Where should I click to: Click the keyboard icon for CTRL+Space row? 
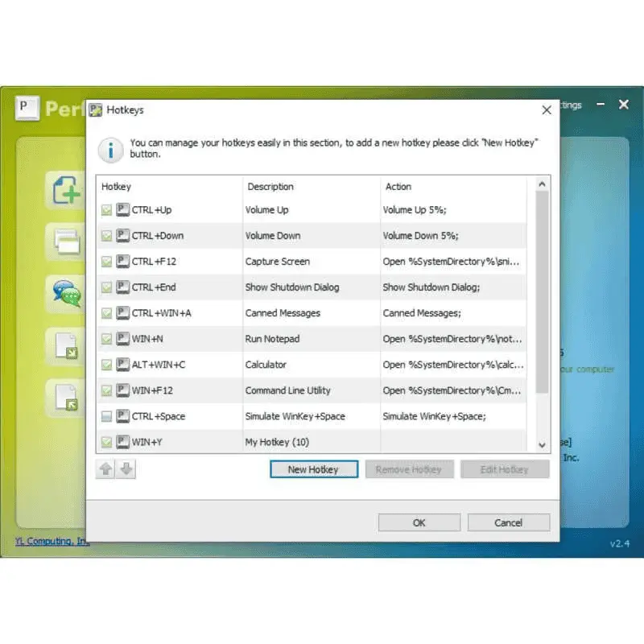click(122, 416)
